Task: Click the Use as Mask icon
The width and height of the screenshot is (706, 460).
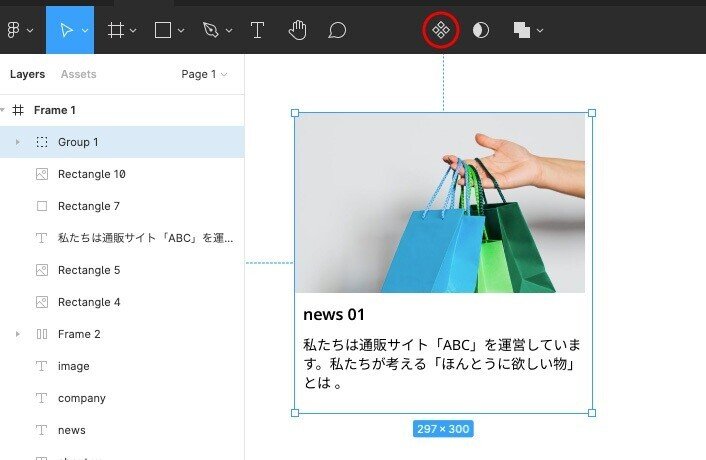Action: pos(481,30)
